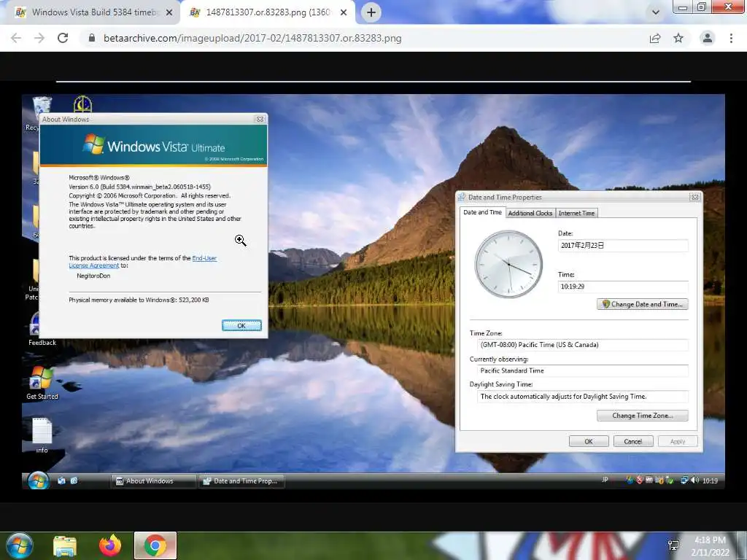Open a new Chrome tab
Viewport: 747px width, 560px height.
(x=371, y=12)
